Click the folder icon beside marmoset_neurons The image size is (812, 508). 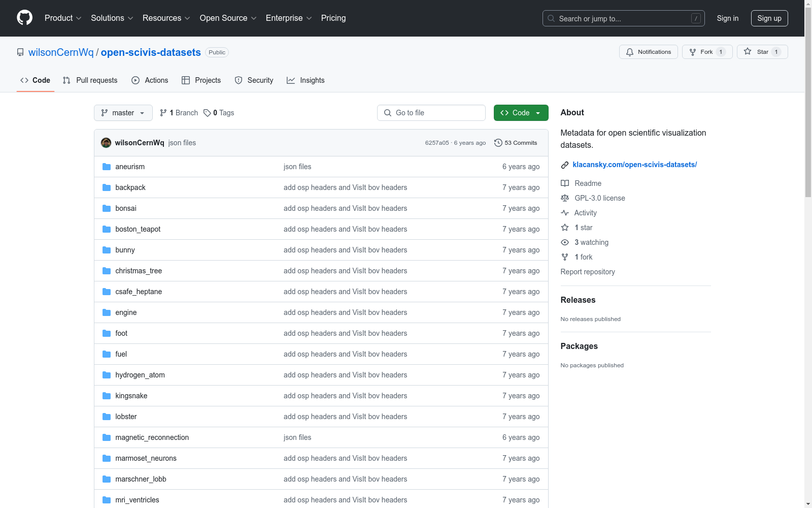tap(107, 458)
